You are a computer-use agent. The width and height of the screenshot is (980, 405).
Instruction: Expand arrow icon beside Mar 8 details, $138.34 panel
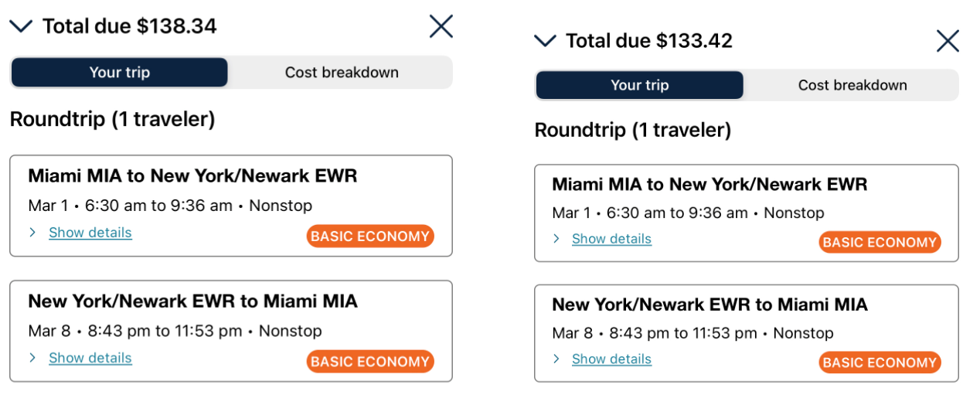32,358
